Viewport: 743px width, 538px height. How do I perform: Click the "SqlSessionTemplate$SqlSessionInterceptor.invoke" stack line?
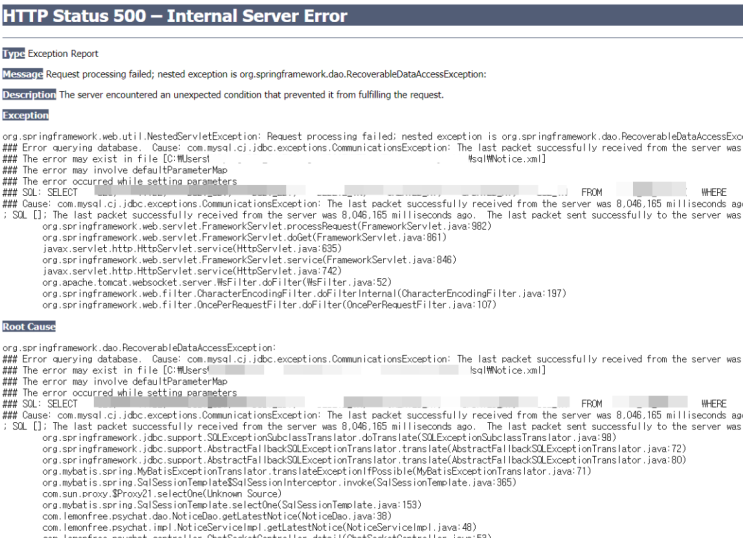coord(279,483)
